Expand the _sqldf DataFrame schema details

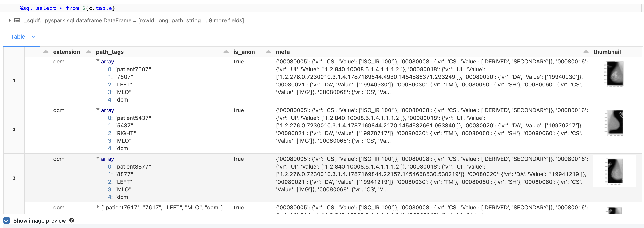click(x=9, y=20)
